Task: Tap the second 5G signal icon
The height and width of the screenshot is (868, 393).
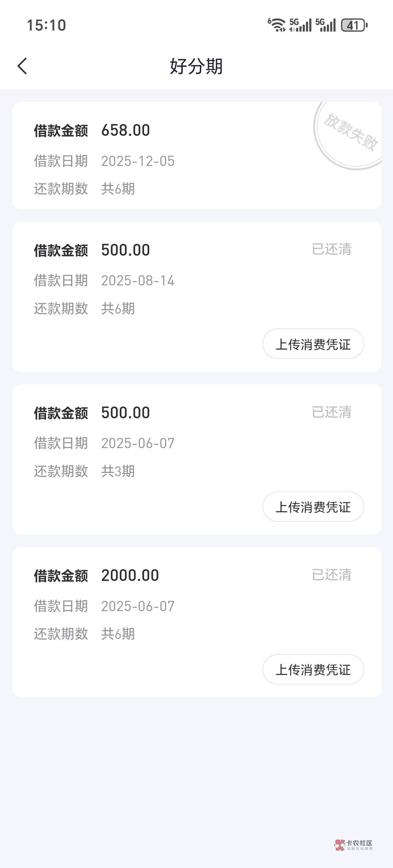Action: click(326, 25)
